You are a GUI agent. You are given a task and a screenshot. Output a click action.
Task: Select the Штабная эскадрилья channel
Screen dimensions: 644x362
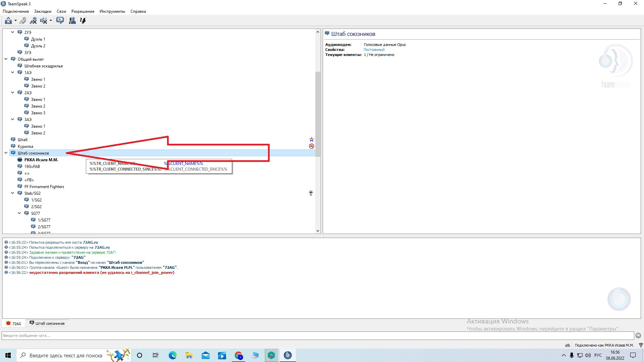pos(44,66)
